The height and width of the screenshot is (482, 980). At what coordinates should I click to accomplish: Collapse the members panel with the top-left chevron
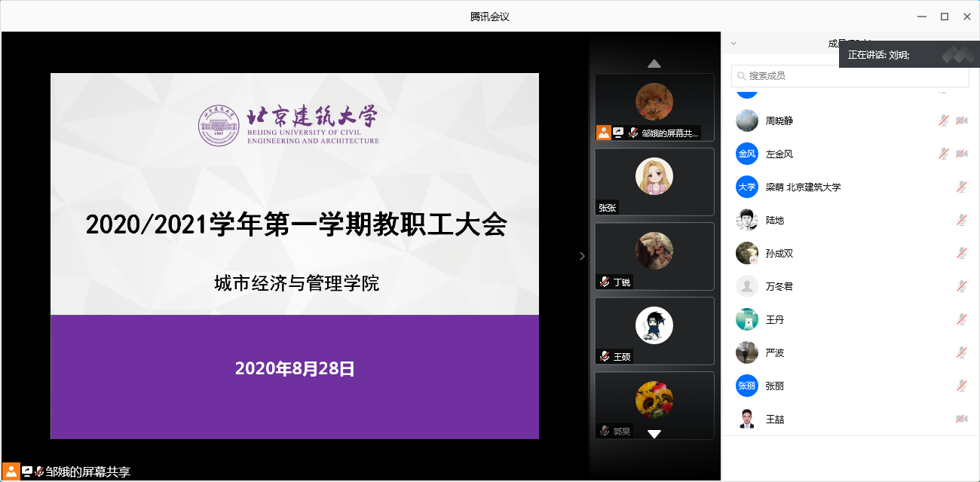click(733, 44)
